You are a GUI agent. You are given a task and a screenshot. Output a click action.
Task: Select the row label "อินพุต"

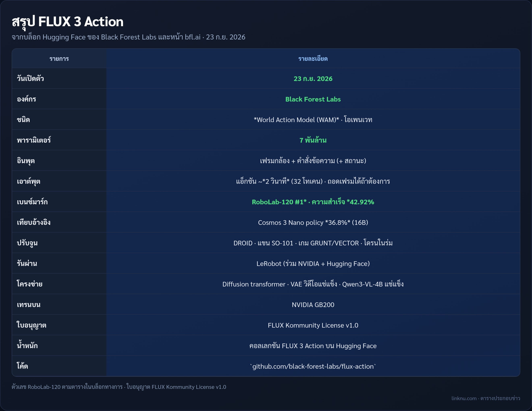26,161
